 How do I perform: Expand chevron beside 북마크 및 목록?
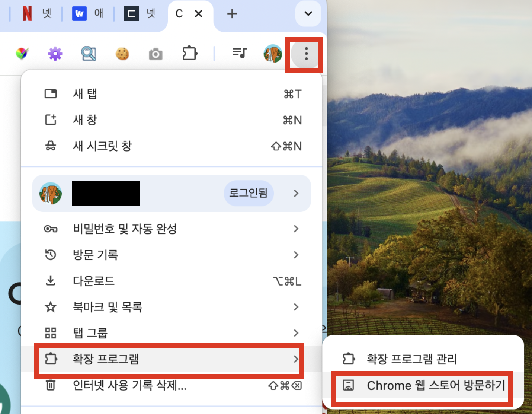tap(296, 307)
